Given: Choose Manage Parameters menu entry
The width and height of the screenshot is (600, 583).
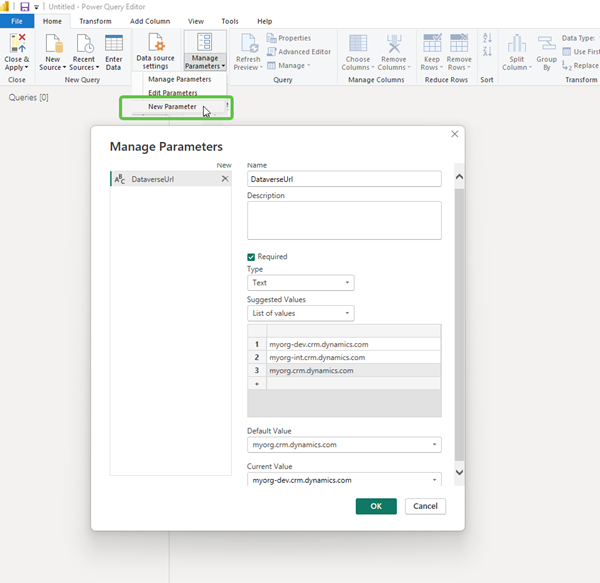Looking at the screenshot, I should click(x=179, y=79).
